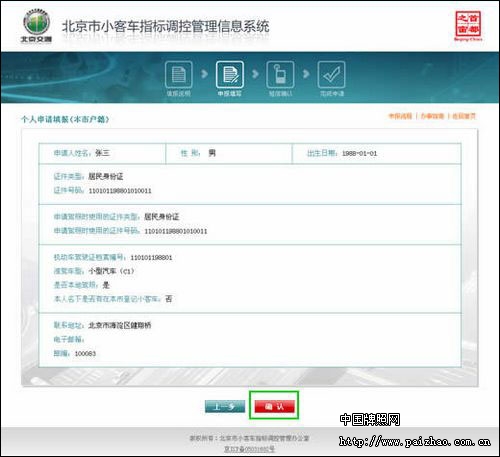The width and height of the screenshot is (500, 457).
Task: Click the postal code 100083 value
Action: coord(85,354)
